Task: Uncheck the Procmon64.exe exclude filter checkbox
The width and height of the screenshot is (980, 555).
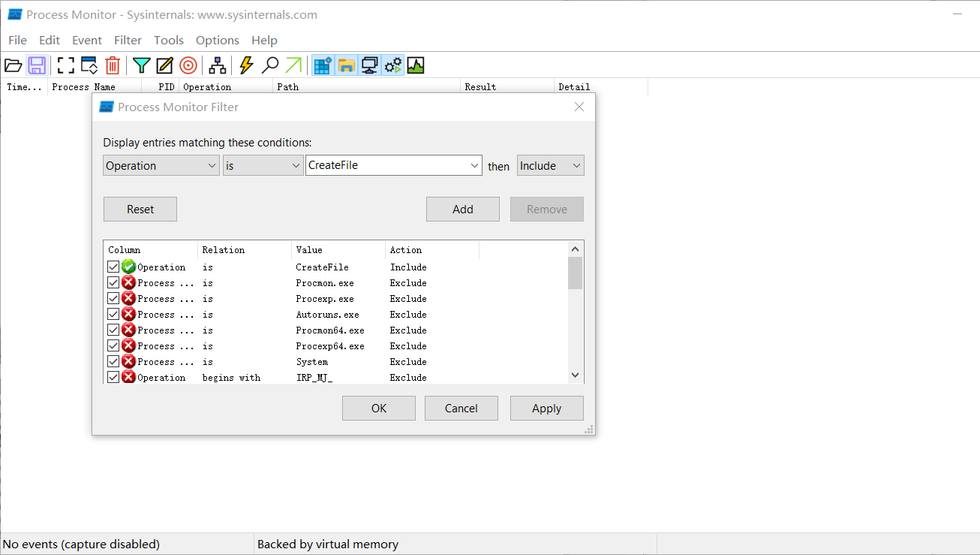Action: [x=113, y=330]
